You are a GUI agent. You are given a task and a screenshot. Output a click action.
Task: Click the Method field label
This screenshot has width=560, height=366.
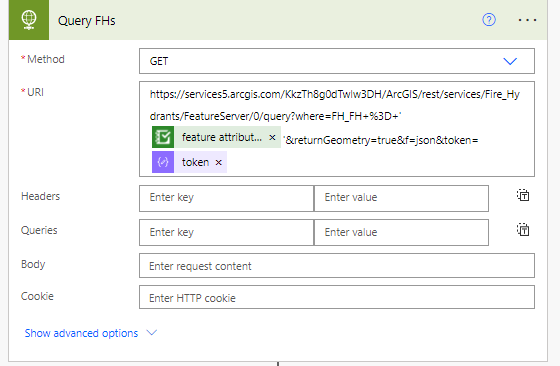(x=46, y=59)
